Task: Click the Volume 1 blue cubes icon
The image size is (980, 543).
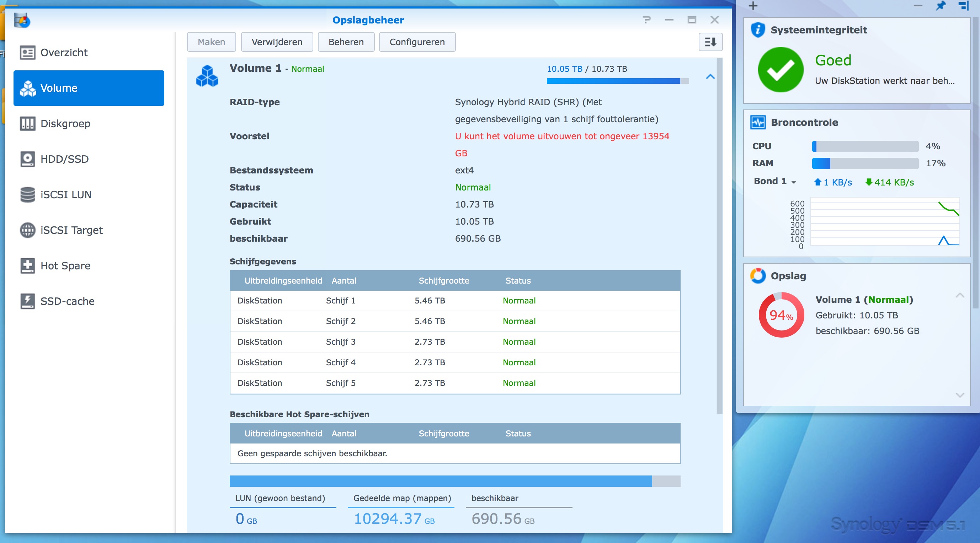Action: [x=207, y=76]
